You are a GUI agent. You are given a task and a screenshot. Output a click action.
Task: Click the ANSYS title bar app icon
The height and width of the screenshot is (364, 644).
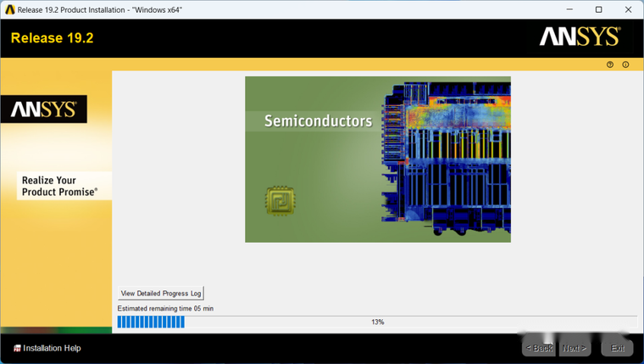[x=10, y=9]
